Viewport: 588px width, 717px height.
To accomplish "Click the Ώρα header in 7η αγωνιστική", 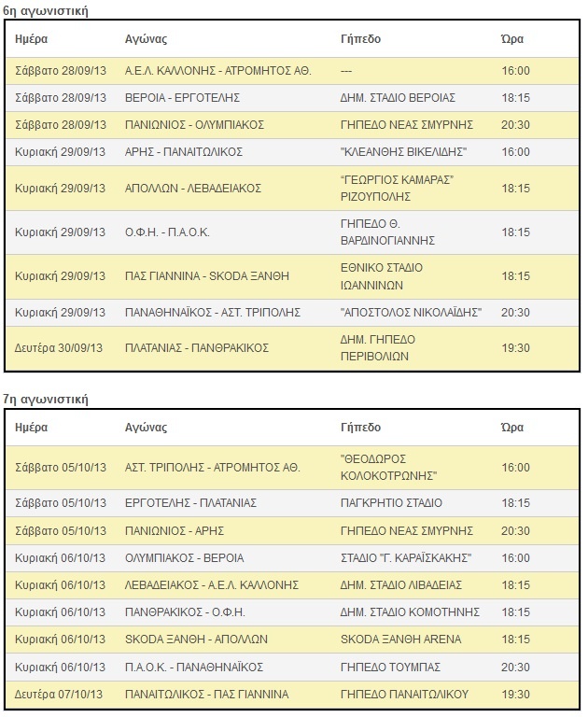I will 511,428.
